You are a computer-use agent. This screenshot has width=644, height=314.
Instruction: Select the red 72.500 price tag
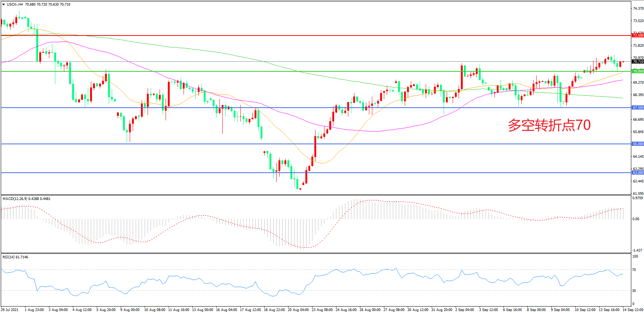point(638,36)
